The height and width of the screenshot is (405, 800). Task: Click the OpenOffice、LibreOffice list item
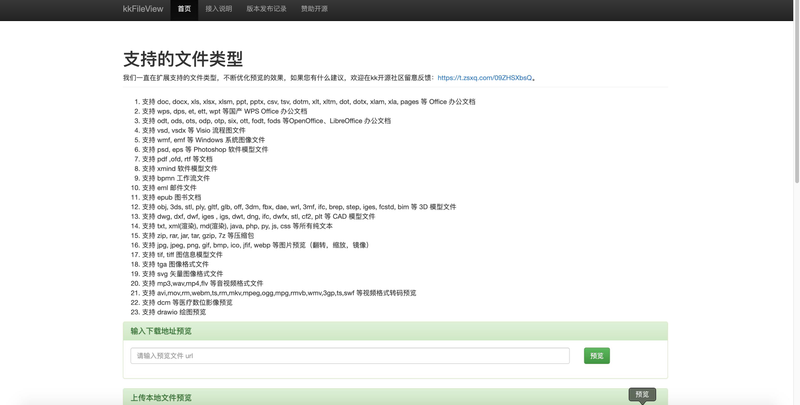266,121
